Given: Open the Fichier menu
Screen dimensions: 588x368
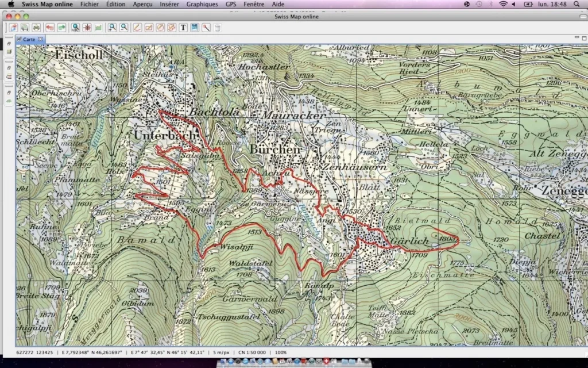Looking at the screenshot, I should (x=89, y=4).
